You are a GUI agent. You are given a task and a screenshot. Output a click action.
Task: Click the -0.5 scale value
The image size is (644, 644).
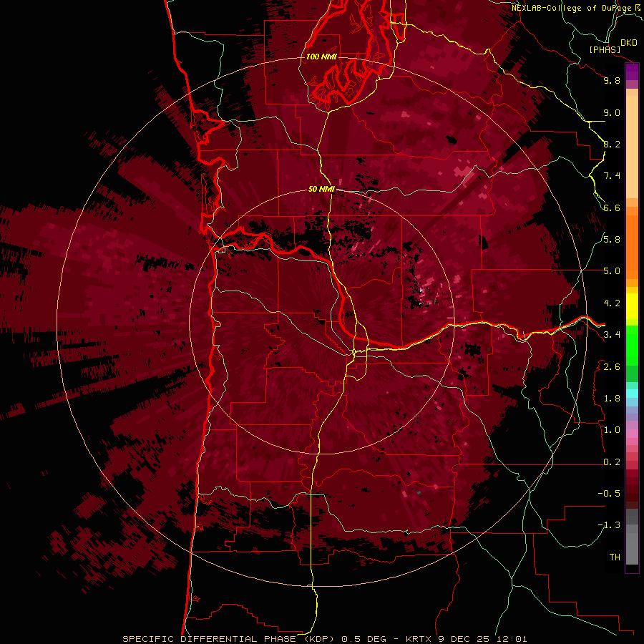pyautogui.click(x=609, y=493)
